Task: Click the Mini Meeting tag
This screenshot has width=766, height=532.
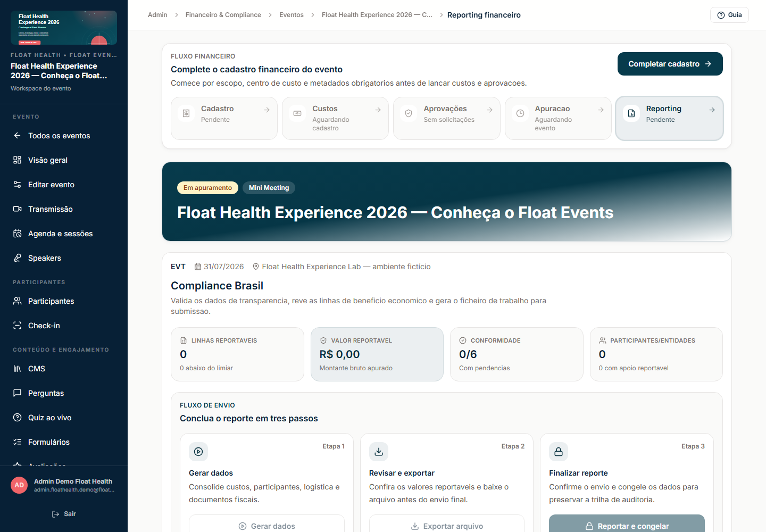Action: point(269,188)
